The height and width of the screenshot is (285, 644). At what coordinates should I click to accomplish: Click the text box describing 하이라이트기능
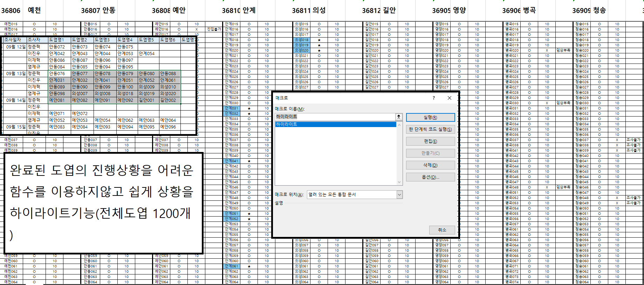click(103, 203)
